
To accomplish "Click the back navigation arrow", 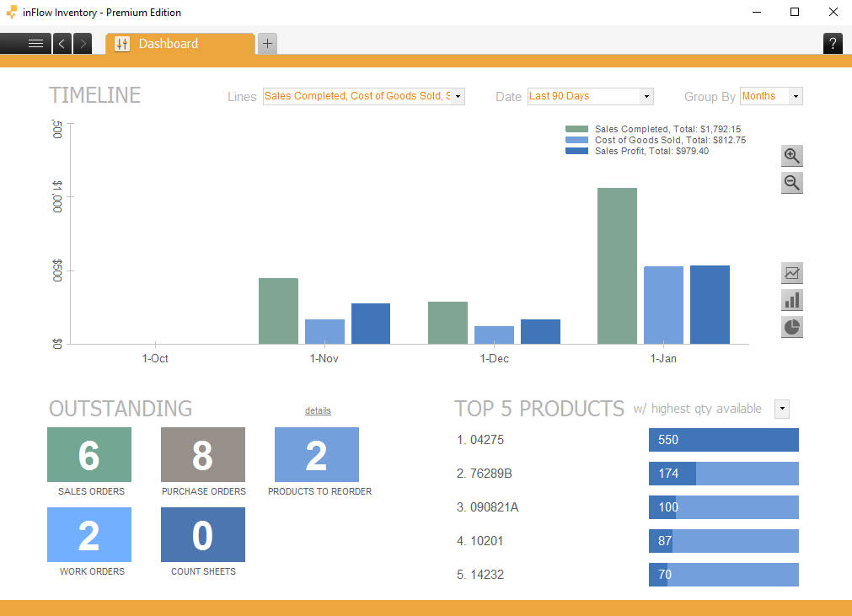I will click(x=61, y=43).
